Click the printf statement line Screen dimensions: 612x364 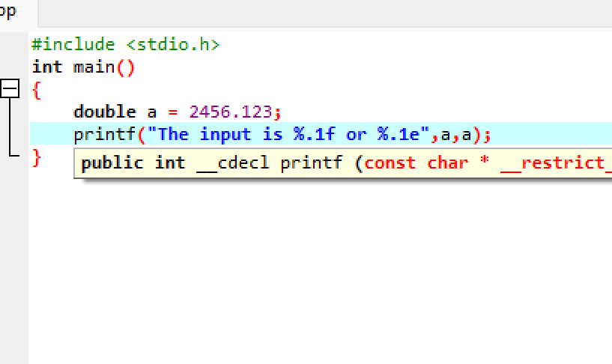coord(282,134)
